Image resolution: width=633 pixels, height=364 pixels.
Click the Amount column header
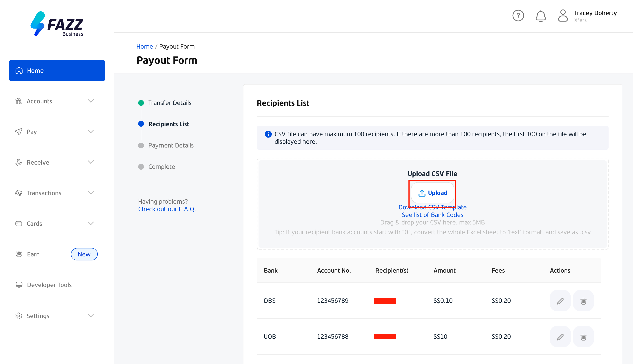coord(444,270)
